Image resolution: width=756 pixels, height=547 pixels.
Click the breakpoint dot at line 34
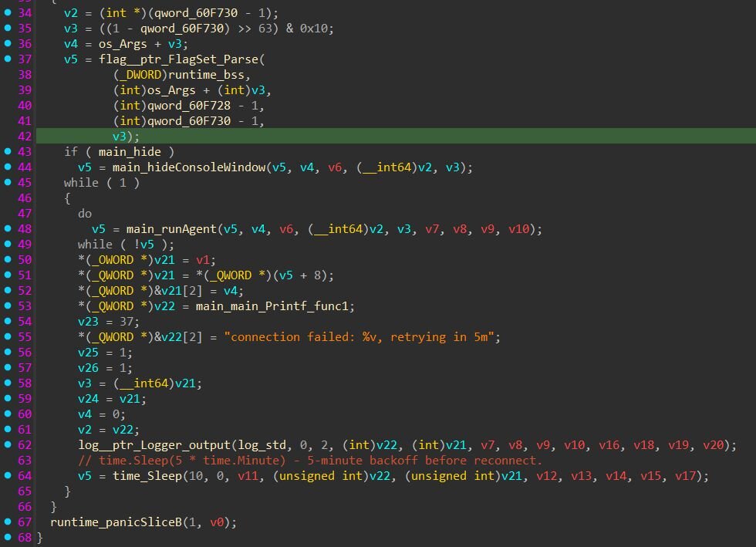8,13
